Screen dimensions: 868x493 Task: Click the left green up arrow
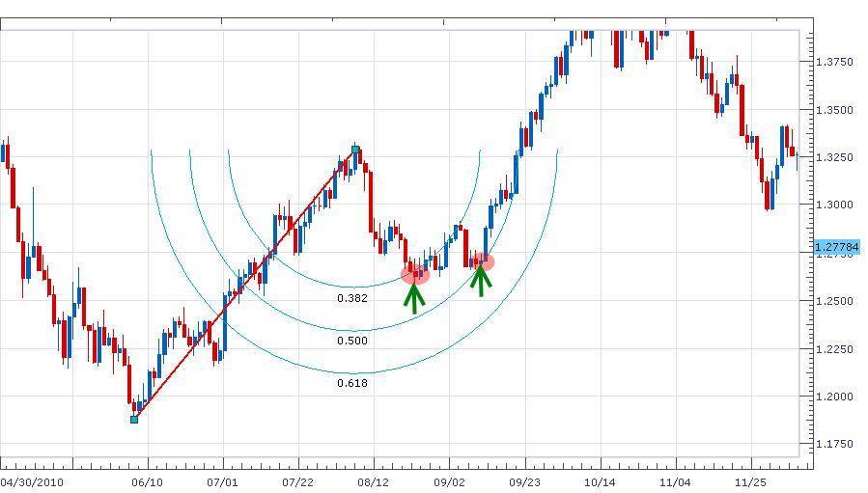pyautogui.click(x=414, y=296)
